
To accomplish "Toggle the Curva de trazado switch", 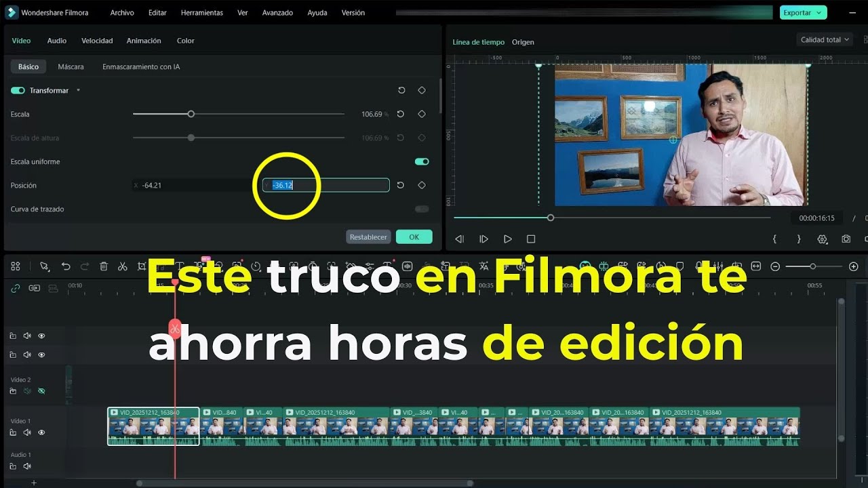I will point(422,209).
